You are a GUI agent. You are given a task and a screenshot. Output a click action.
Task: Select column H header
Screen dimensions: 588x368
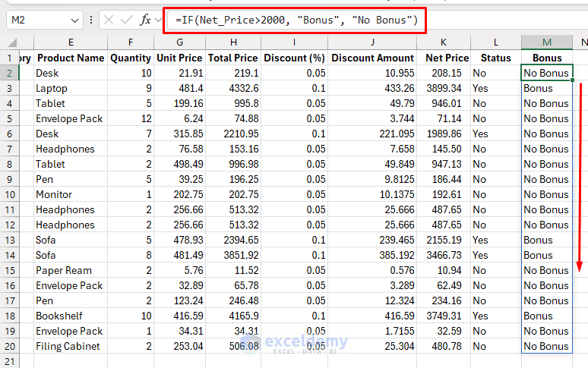coord(233,42)
